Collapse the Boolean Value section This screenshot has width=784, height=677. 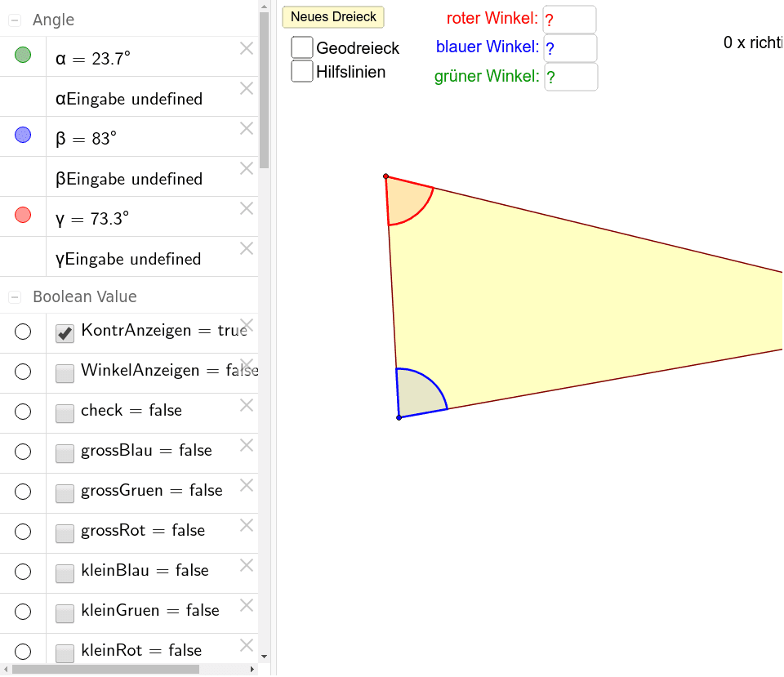(15, 297)
